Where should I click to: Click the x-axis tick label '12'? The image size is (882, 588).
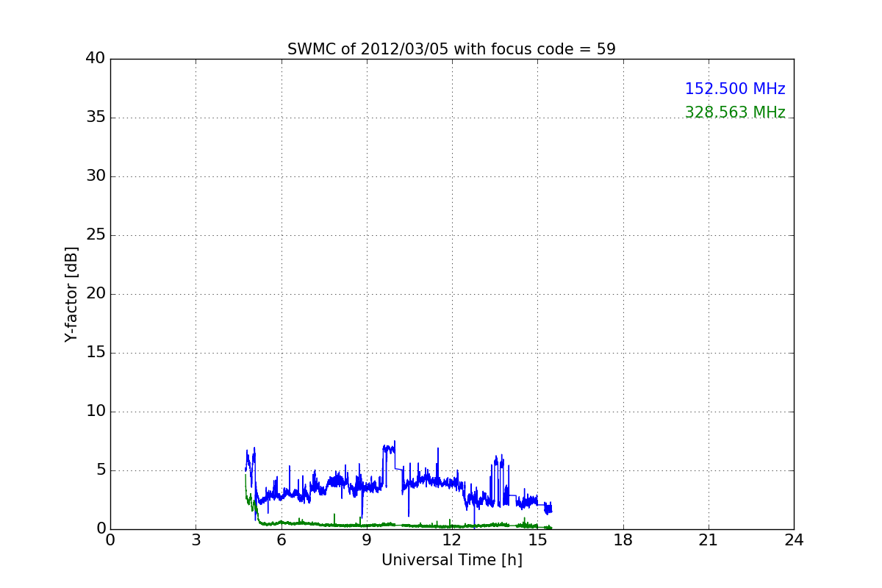click(452, 540)
